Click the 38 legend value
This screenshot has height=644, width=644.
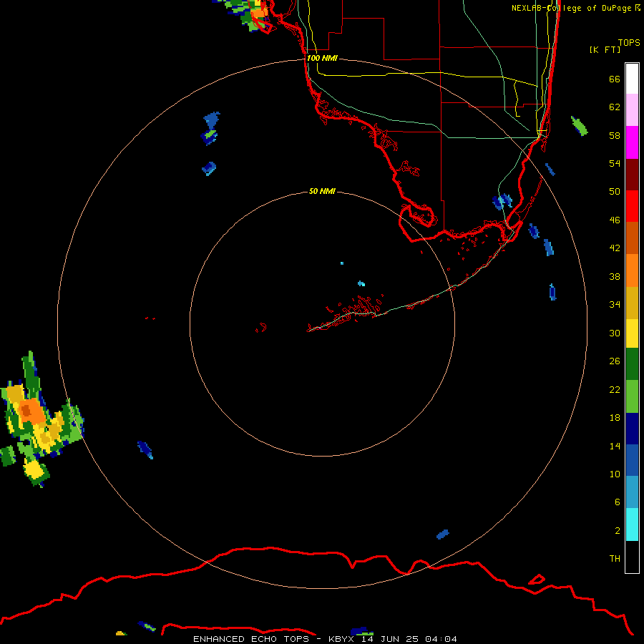coord(615,276)
